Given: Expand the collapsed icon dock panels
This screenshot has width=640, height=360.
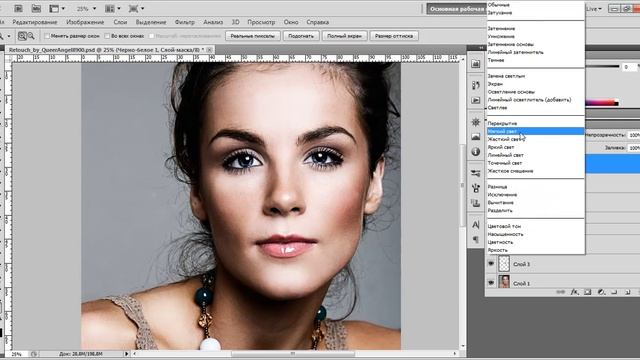Looking at the screenshot, I should (x=481, y=48).
